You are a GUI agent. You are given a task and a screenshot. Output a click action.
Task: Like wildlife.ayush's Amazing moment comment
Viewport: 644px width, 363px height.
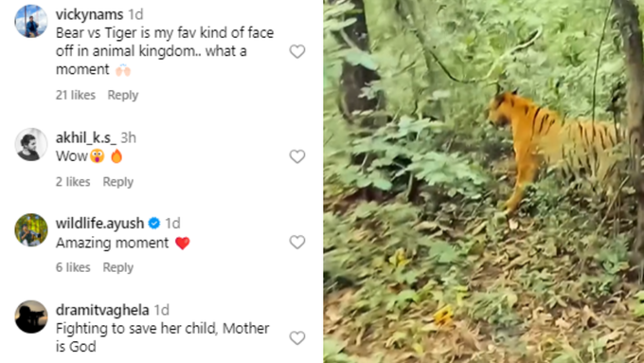pyautogui.click(x=297, y=242)
